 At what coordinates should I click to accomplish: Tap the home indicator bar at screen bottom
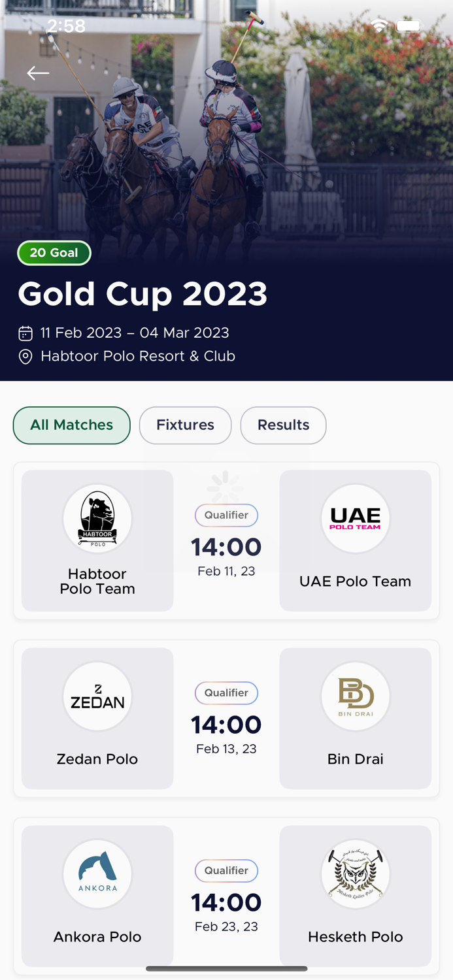226,968
